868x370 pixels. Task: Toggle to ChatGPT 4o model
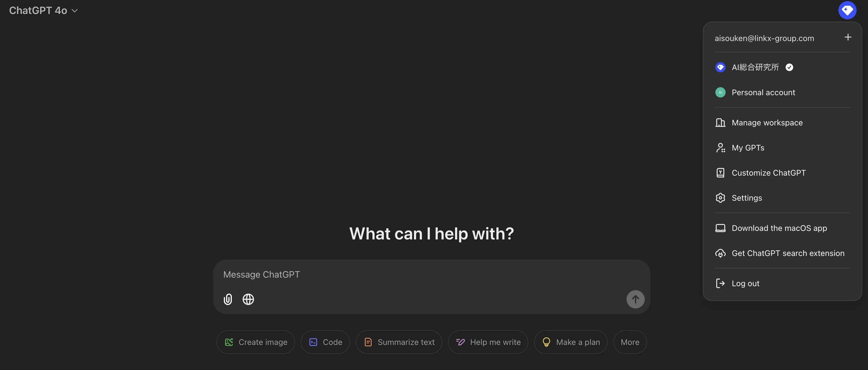coord(42,9)
